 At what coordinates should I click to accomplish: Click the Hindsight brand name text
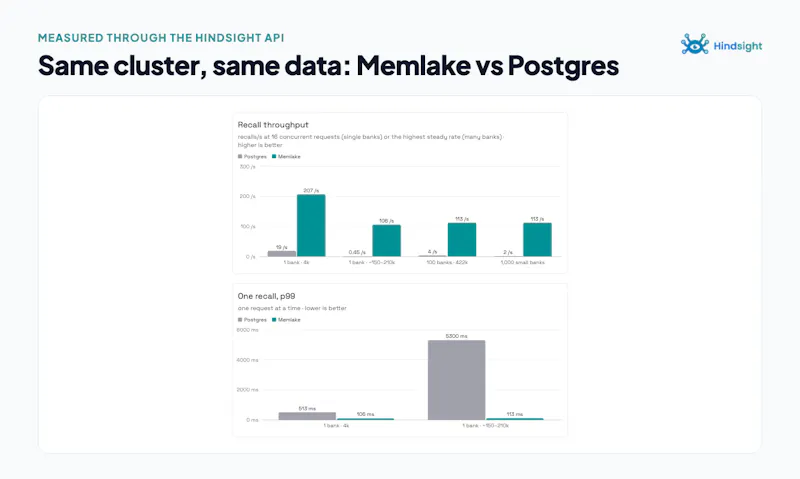pos(738,46)
